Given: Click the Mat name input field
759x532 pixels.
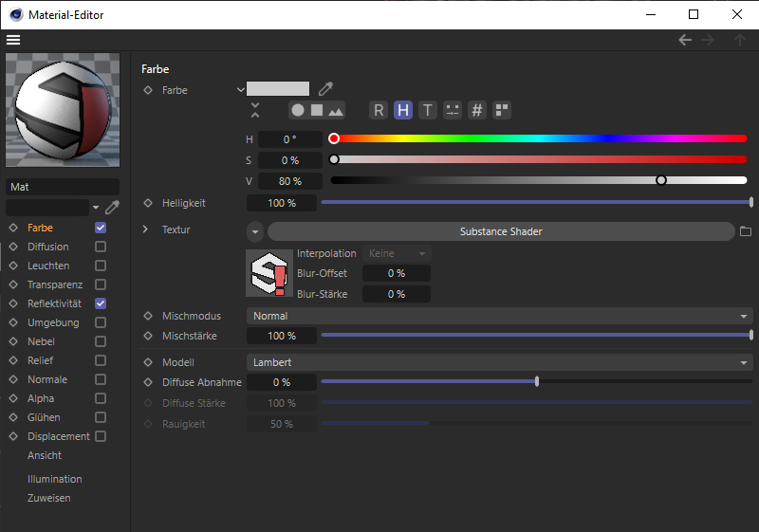Looking at the screenshot, I should (63, 187).
